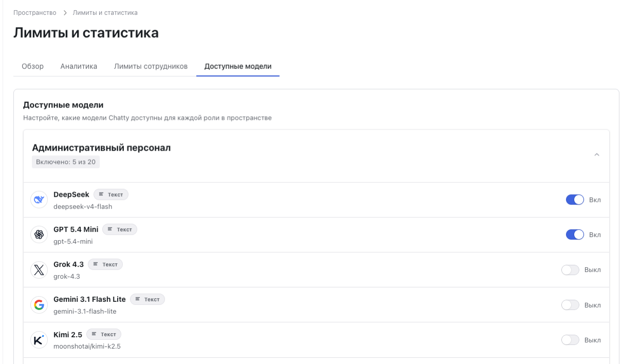Click the 'Выкл' label in the Gemini 3.1 Flash Lite row

593,305
